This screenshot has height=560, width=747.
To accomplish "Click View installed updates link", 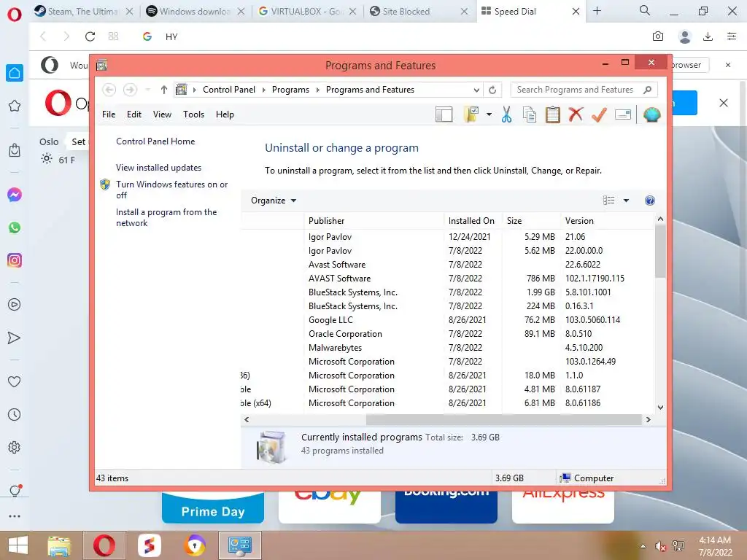I will 158,168.
